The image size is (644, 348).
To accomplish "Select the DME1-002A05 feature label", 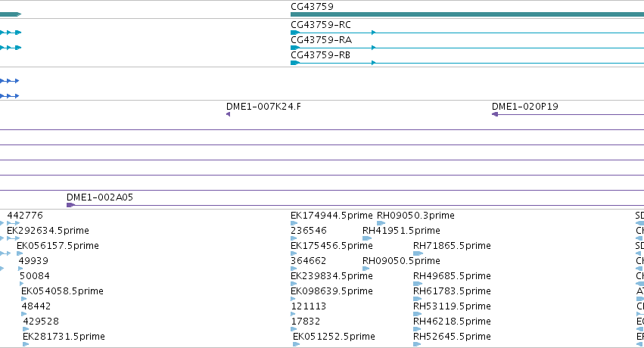I will [x=100, y=197].
